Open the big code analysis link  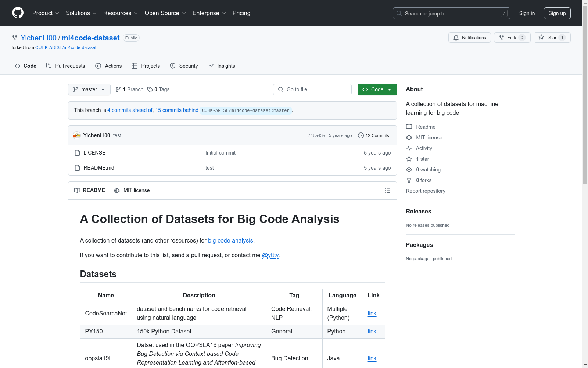(230, 240)
